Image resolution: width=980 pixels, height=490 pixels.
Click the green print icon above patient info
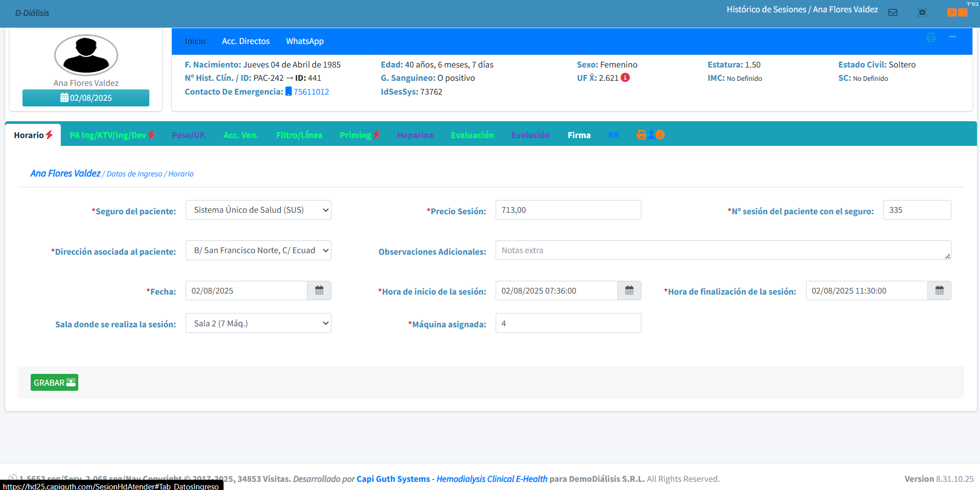tap(931, 37)
